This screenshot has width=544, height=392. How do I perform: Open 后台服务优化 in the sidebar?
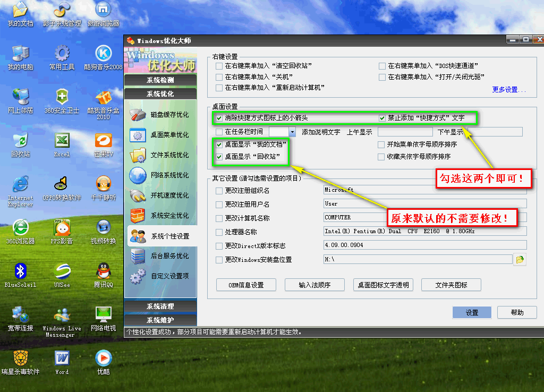click(x=160, y=256)
